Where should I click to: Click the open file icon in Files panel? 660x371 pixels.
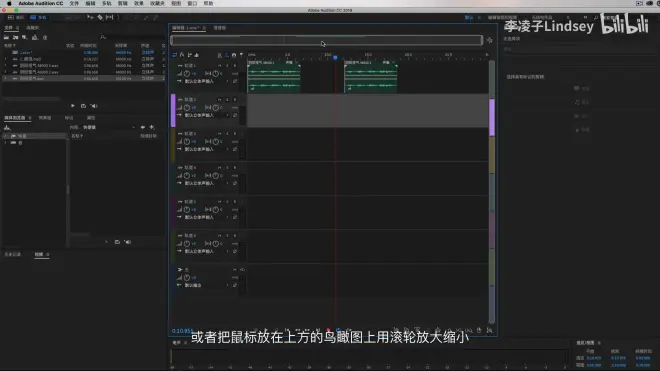click(x=6, y=37)
